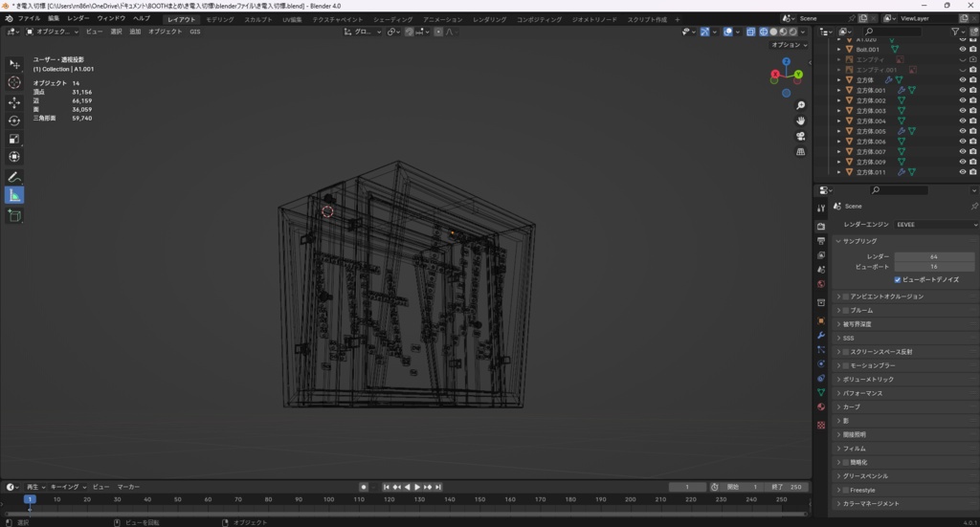Viewport: 980px width, 527px height.
Task: Select the Rotate tool
Action: pos(14,121)
